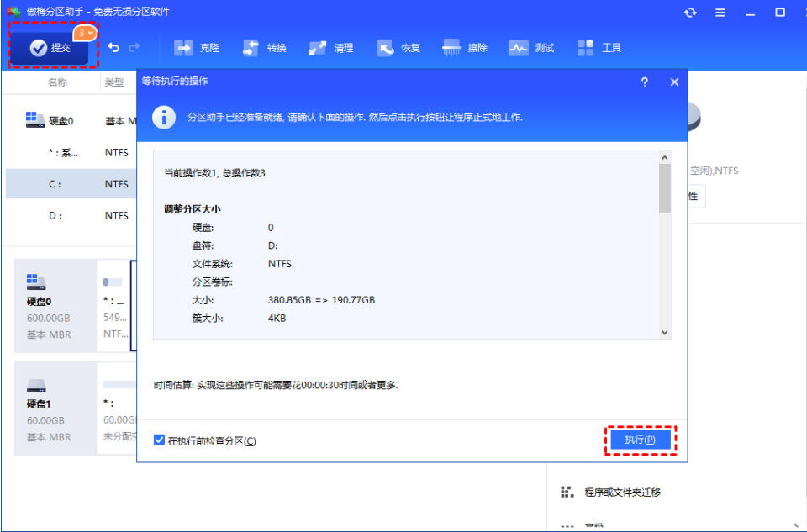Click the help question mark in the dialog
807x532 pixels.
[644, 82]
